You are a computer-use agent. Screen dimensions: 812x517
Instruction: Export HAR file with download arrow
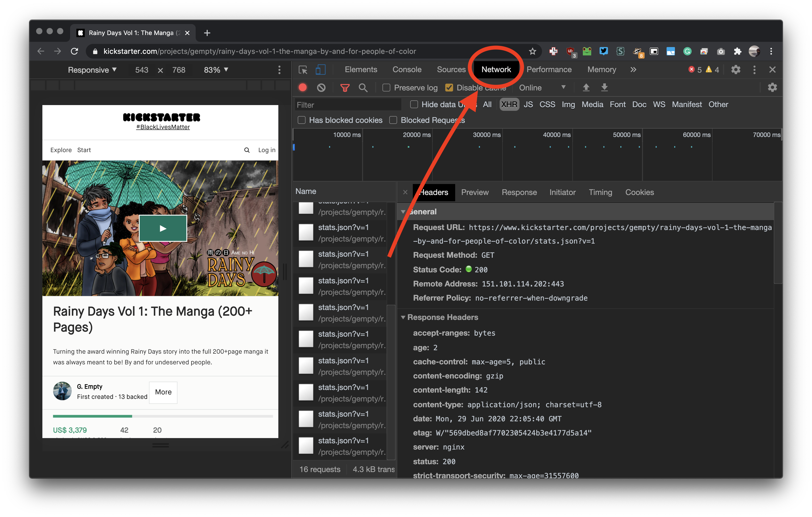(604, 88)
